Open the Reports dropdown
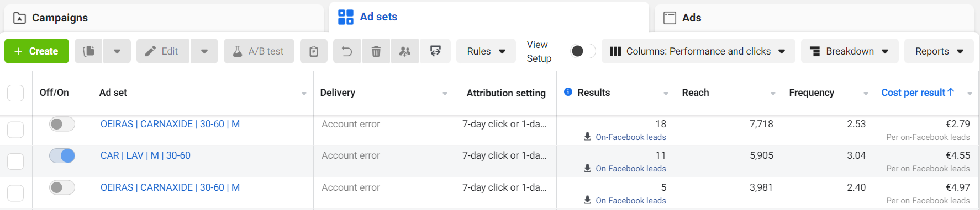980x210 pixels. pyautogui.click(x=939, y=51)
